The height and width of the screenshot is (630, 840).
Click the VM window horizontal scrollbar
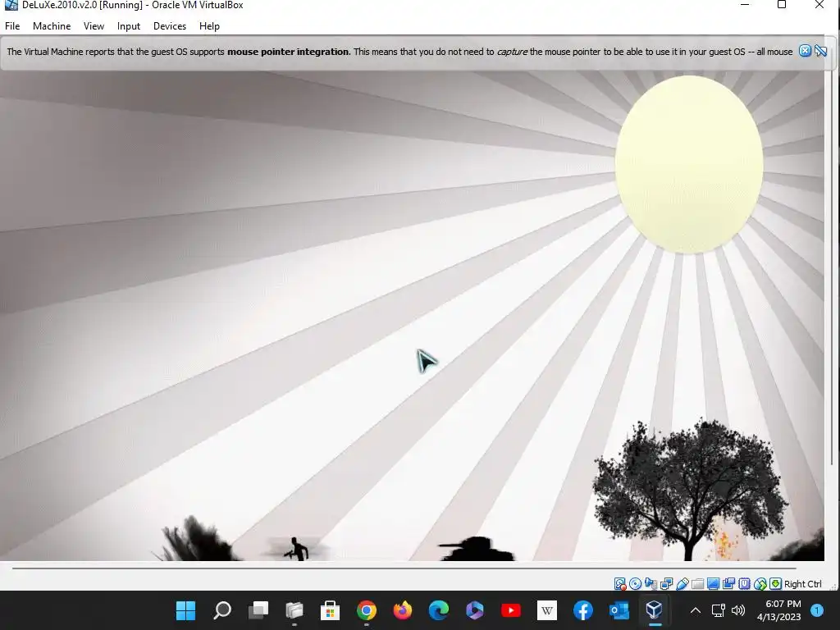pos(404,568)
